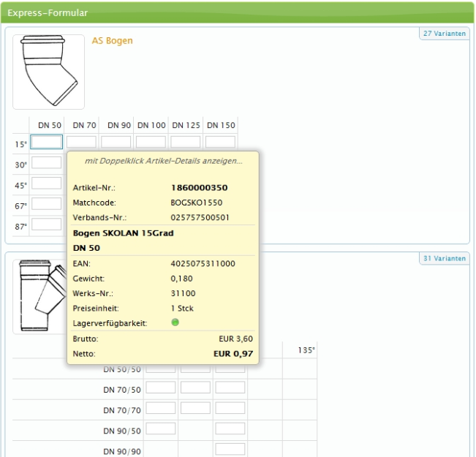Select the 15° DN 100 quantity field
Image resolution: width=476 pixels, height=457 pixels.
[x=151, y=142]
